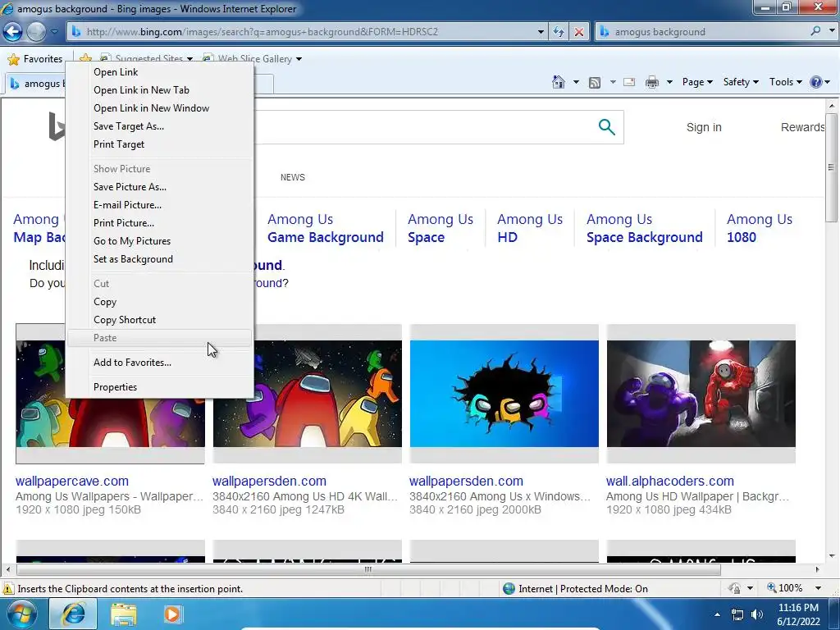Choose Open Link in New Window
Image resolution: width=840 pixels, height=630 pixels.
[x=160, y=108]
